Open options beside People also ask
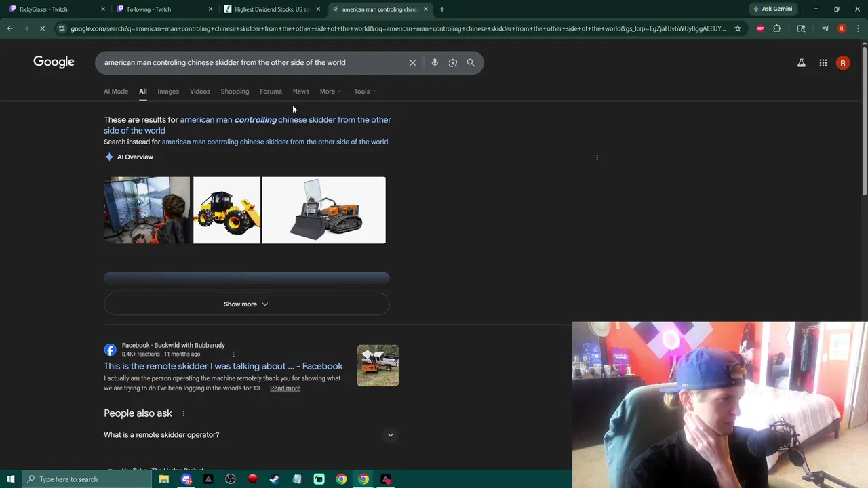Image resolution: width=868 pixels, height=488 pixels. coord(183,413)
